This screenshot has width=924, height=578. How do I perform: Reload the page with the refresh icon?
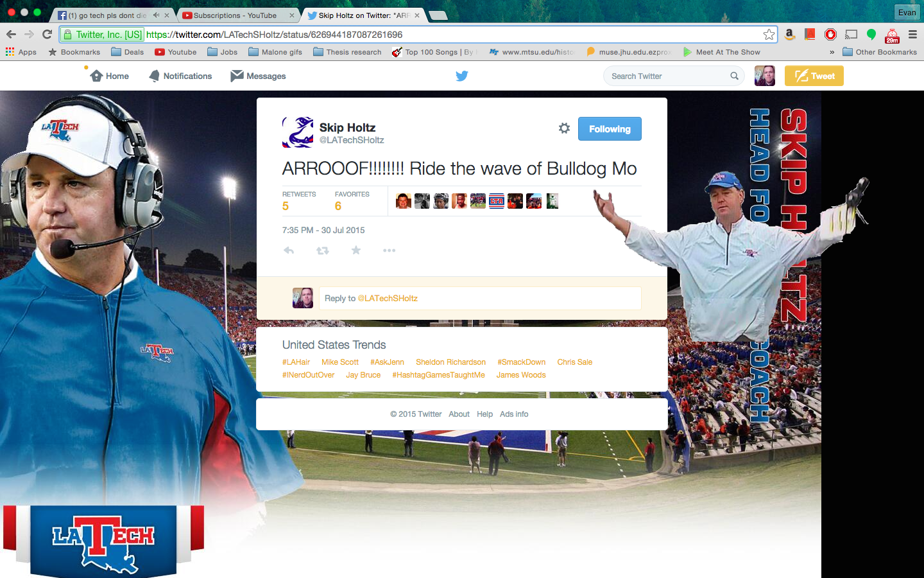[47, 35]
